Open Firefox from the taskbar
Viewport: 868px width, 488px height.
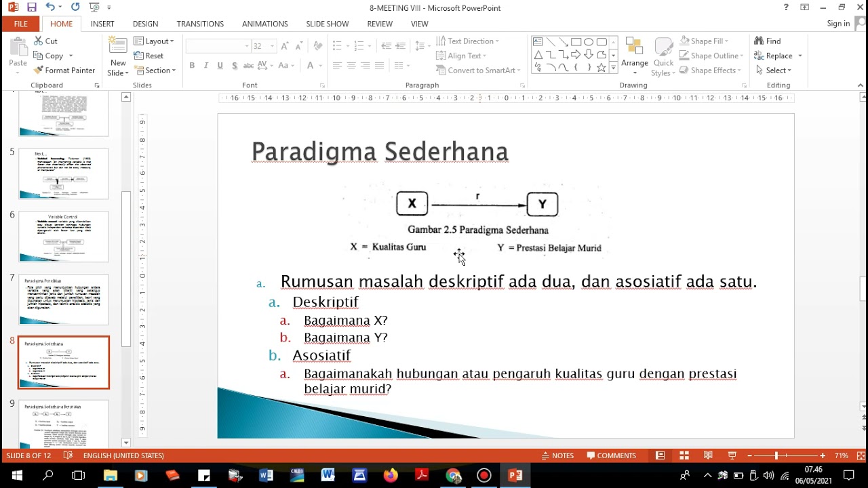[391, 475]
